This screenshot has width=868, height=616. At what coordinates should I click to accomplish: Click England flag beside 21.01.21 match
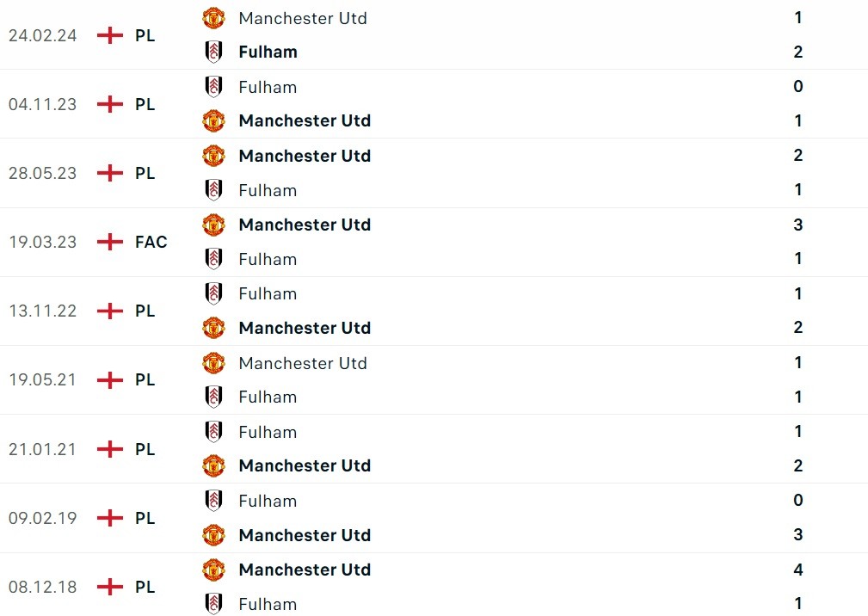[110, 449]
